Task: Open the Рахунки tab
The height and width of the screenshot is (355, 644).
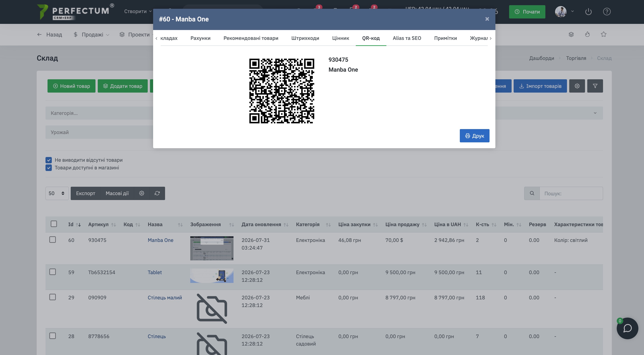Action: coord(200,38)
